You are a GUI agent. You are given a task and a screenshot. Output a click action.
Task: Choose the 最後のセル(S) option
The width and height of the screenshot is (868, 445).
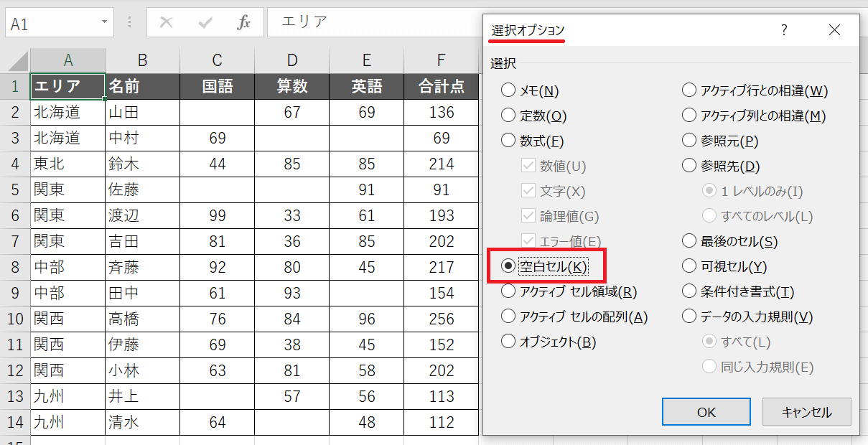tap(689, 241)
